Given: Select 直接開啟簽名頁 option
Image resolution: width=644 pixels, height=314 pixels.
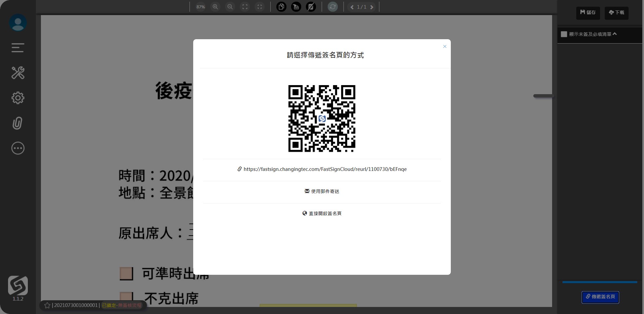Looking at the screenshot, I should 322,213.
